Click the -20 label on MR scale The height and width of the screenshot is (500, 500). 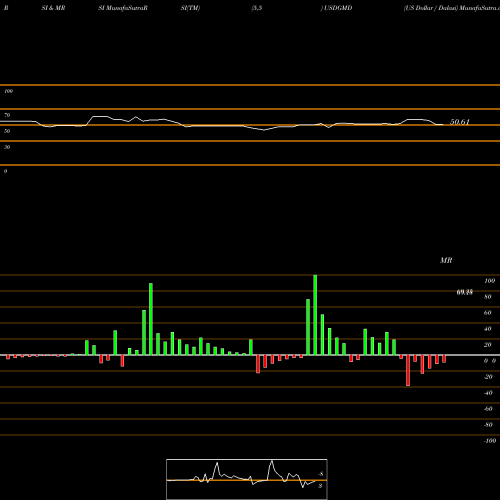(x=488, y=377)
